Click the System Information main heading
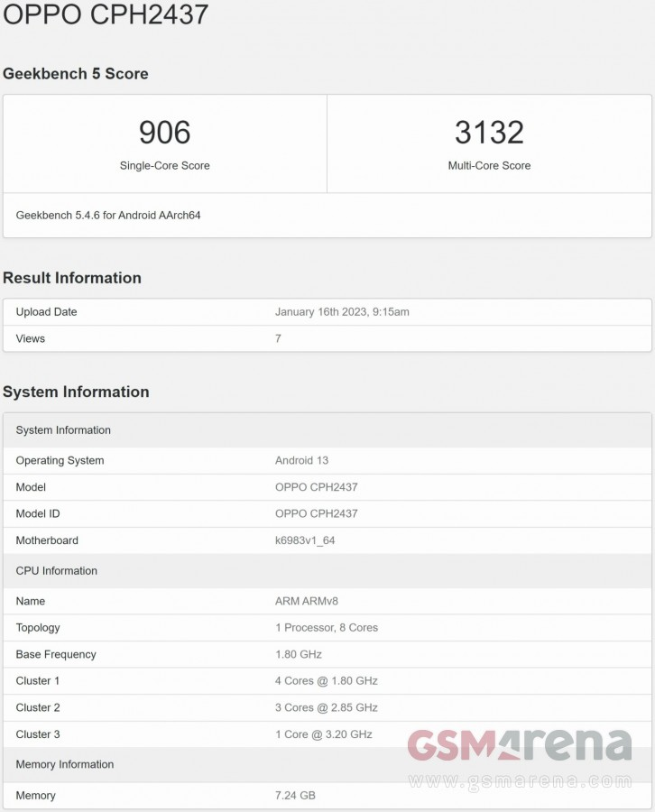The width and height of the screenshot is (655, 812). point(76,392)
